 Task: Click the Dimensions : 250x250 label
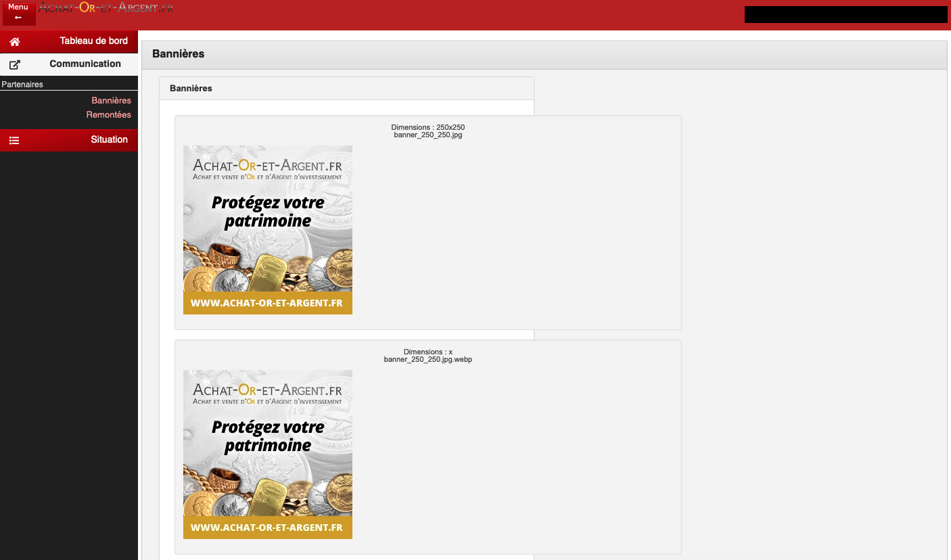(427, 127)
